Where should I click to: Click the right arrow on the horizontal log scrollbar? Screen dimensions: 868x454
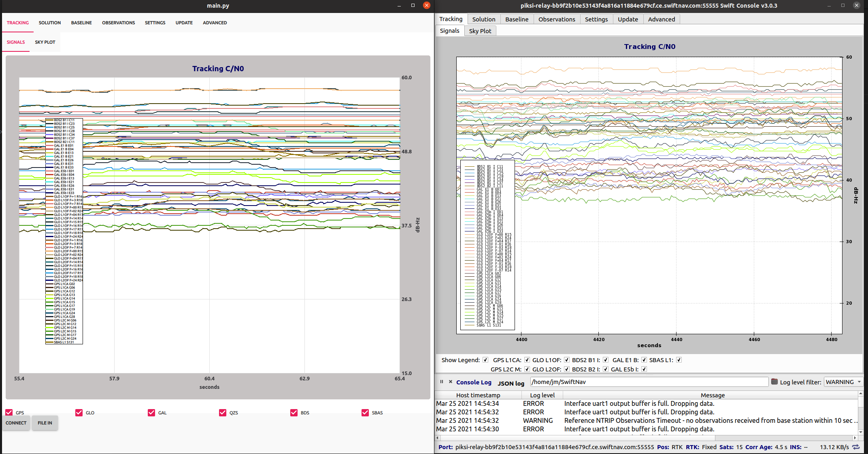pyautogui.click(x=855, y=438)
